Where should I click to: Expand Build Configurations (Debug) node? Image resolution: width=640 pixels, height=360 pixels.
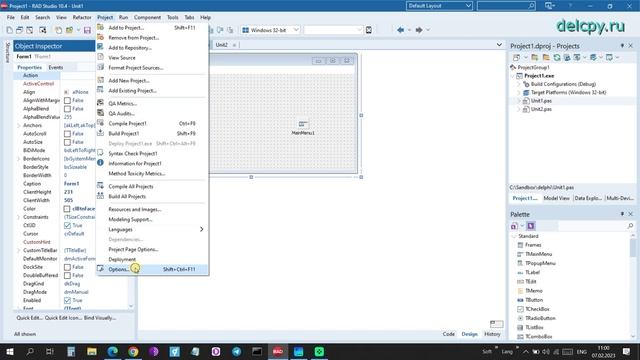pyautogui.click(x=519, y=84)
